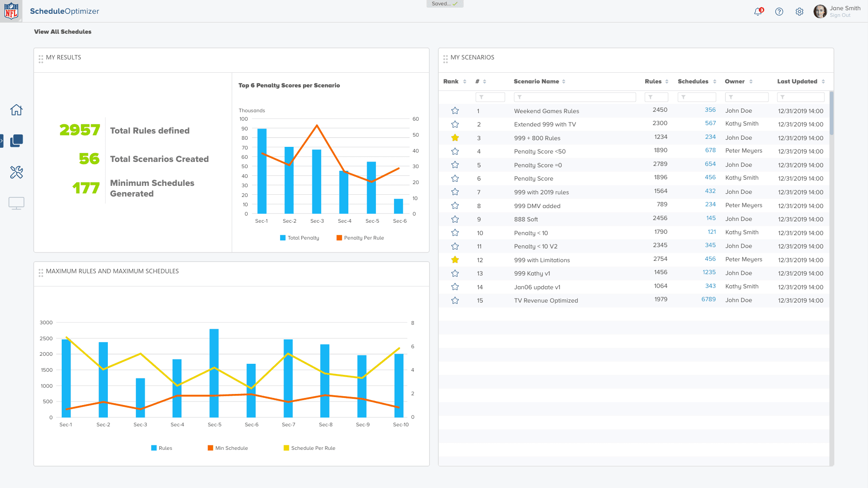Image resolution: width=868 pixels, height=488 pixels.
Task: Click the Scenario Name filter field
Action: pyautogui.click(x=575, y=97)
